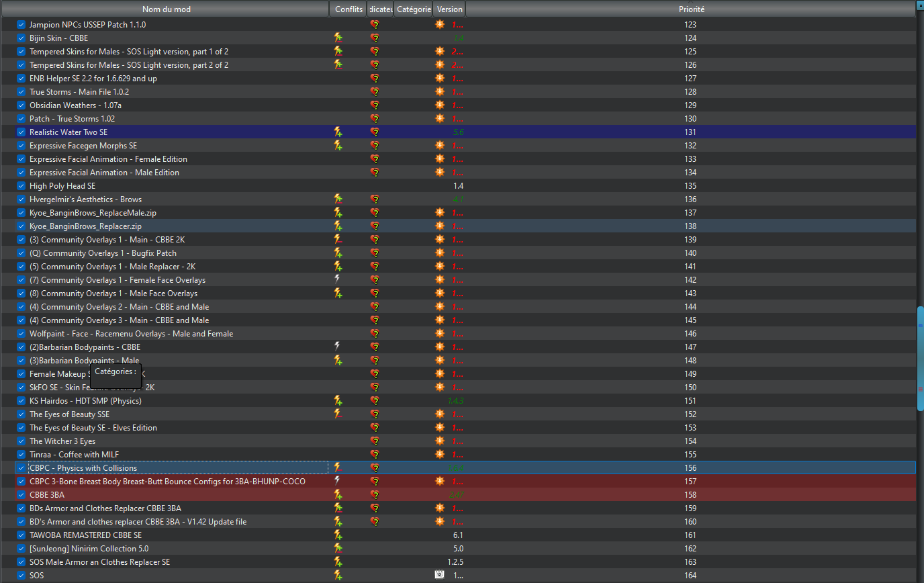Click the Catégorie column header

tap(414, 9)
